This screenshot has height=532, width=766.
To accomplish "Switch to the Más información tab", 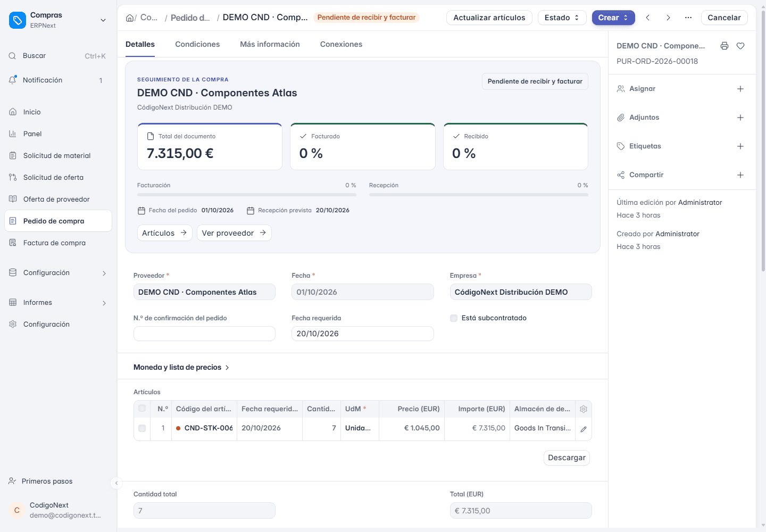I will click(x=270, y=44).
